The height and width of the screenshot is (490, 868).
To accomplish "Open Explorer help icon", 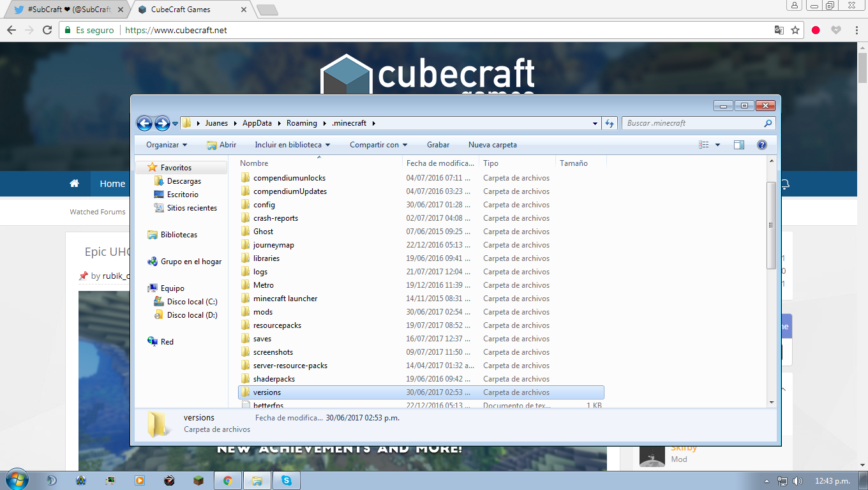I will [x=761, y=145].
